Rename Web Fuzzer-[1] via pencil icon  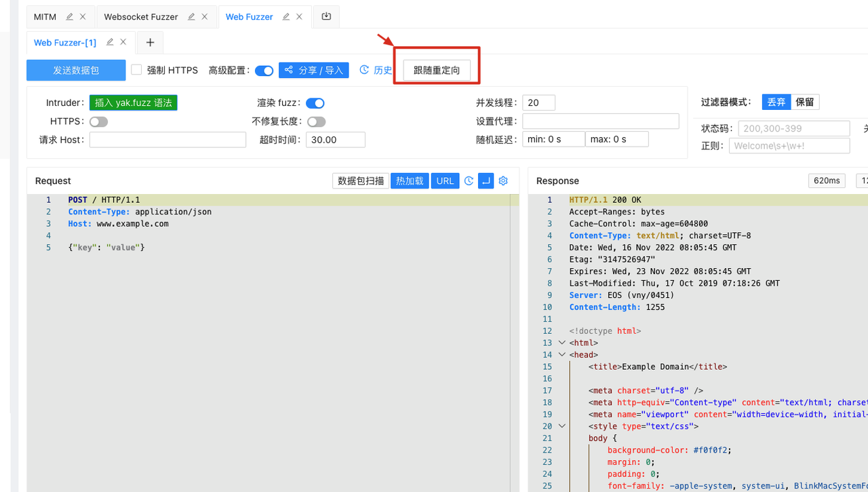coord(109,42)
